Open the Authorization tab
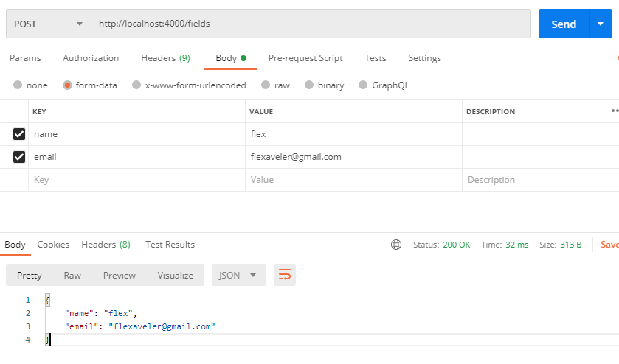619x364 pixels. (x=91, y=58)
